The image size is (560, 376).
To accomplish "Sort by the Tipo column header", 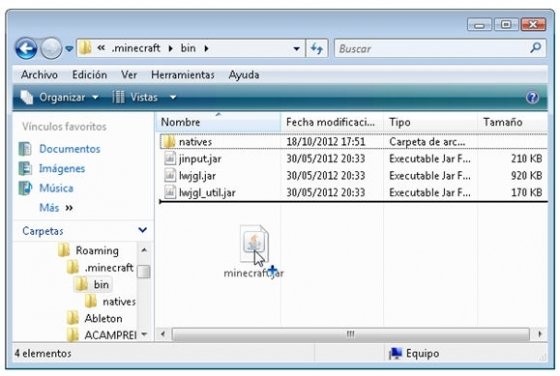I will (x=430, y=122).
